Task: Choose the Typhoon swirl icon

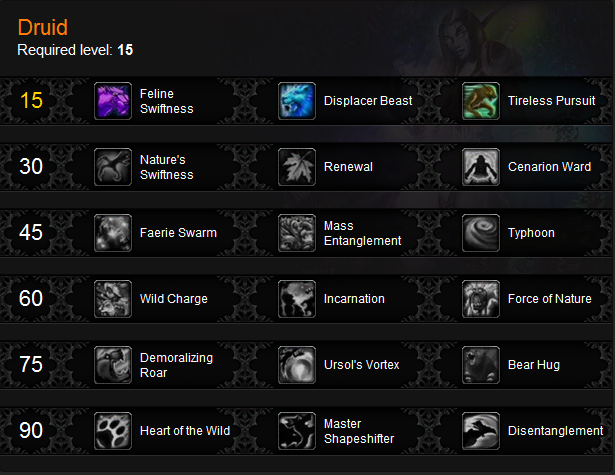Action: (x=481, y=233)
